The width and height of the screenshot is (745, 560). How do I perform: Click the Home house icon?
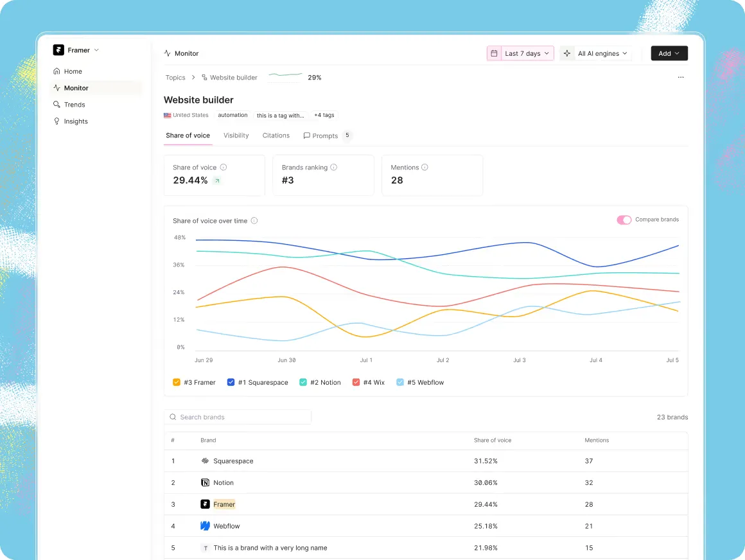click(57, 71)
